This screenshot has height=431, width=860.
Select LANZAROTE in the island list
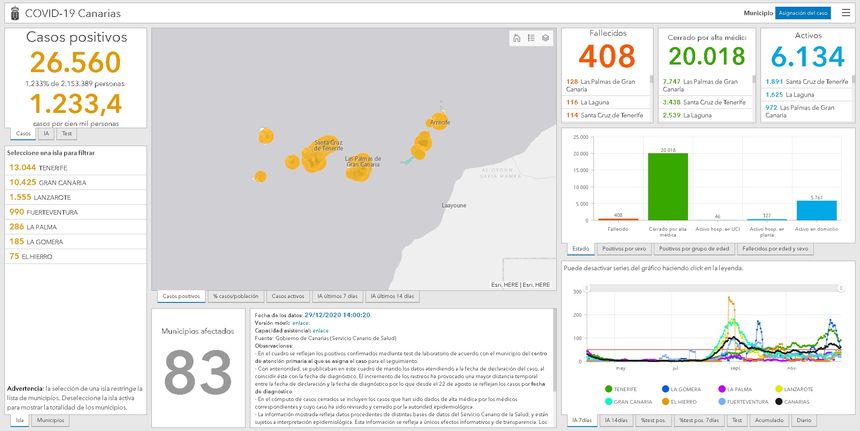(x=47, y=197)
